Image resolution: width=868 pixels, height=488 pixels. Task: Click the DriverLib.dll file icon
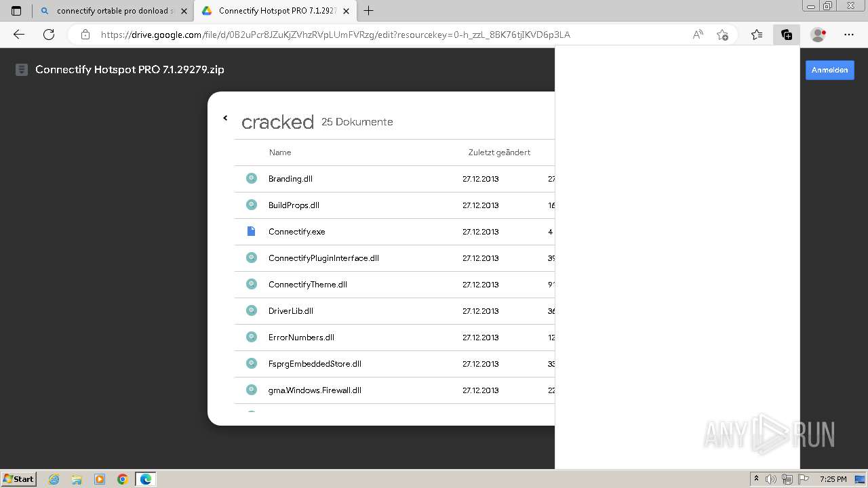coord(252,310)
